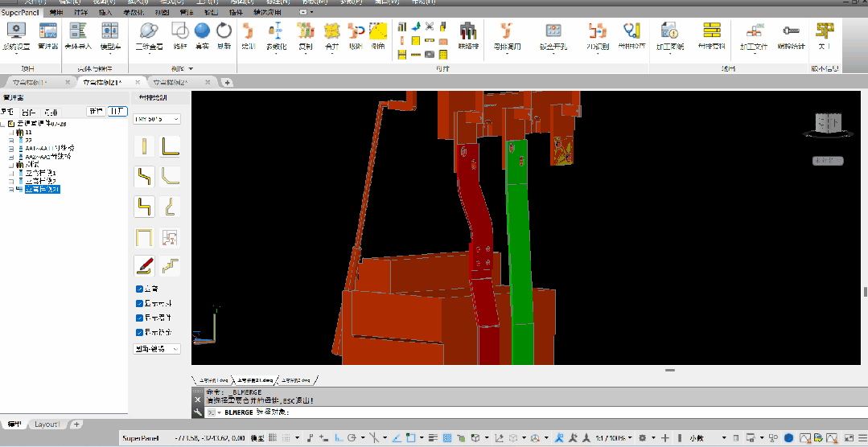Open the sheet metal hole punching icon
The width and height of the screenshot is (868, 447).
point(554,31)
